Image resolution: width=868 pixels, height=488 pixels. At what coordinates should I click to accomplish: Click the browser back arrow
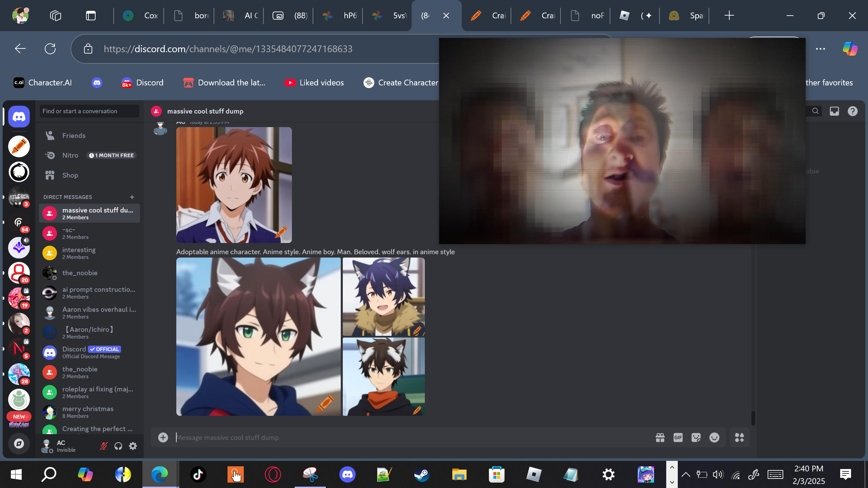tap(20, 49)
